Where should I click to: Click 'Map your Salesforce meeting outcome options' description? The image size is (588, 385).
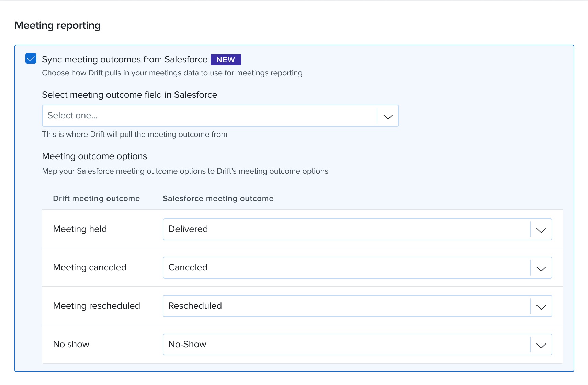pos(185,171)
